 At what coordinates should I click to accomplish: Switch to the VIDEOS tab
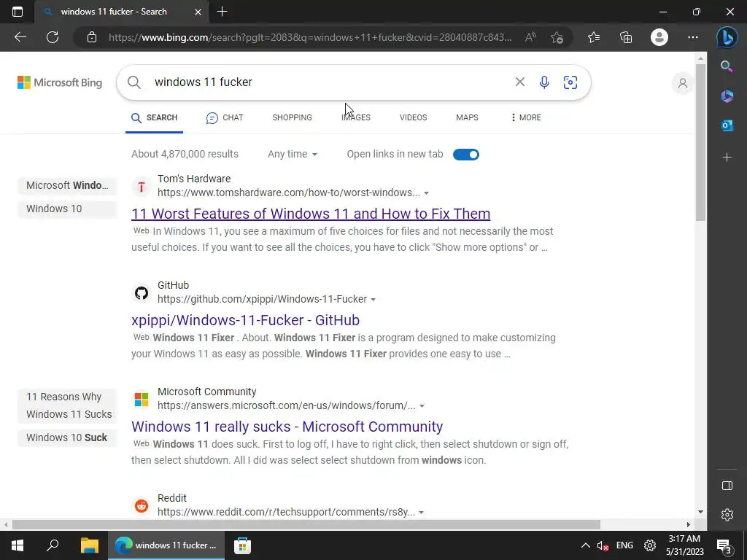point(413,117)
